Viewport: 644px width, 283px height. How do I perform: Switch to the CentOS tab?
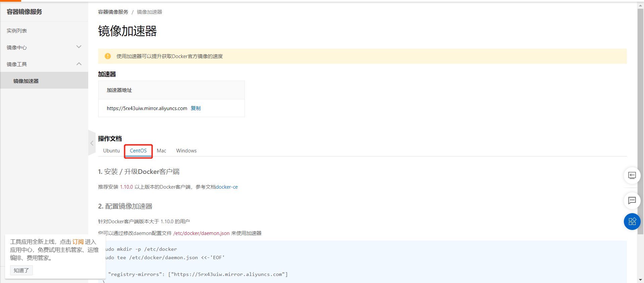click(138, 151)
